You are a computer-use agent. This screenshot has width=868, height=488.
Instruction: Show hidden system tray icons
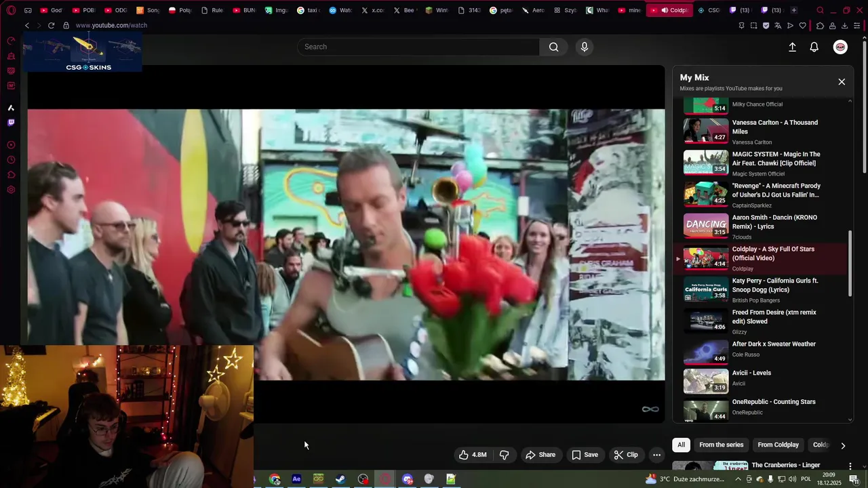coord(738,479)
